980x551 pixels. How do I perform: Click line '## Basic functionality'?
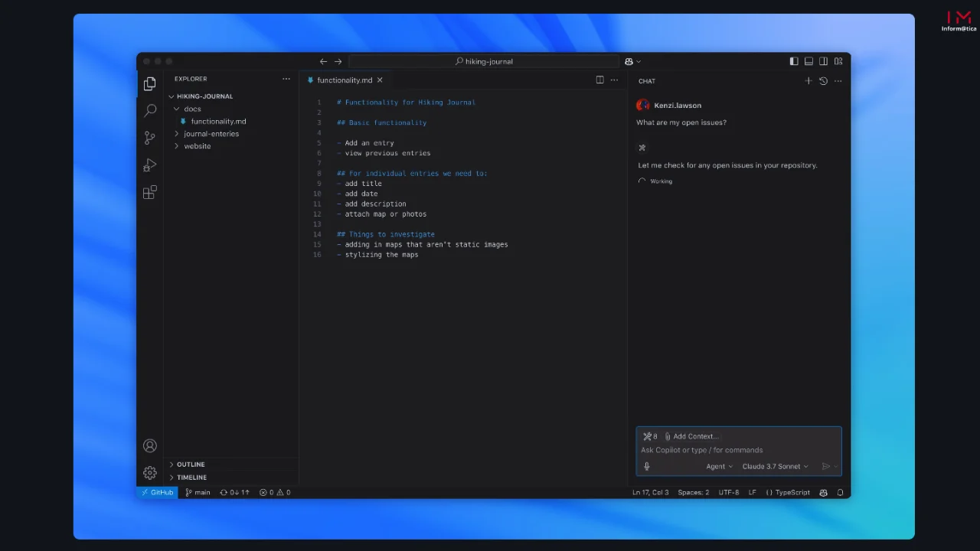(381, 122)
